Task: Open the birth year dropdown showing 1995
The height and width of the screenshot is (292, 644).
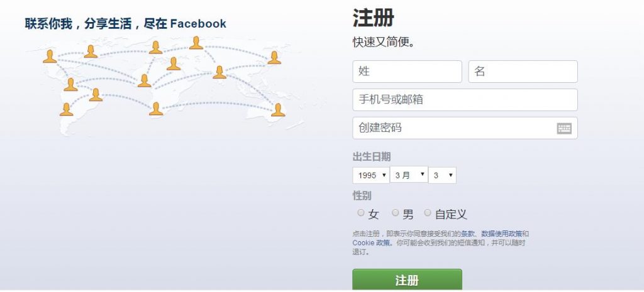Action: (370, 175)
